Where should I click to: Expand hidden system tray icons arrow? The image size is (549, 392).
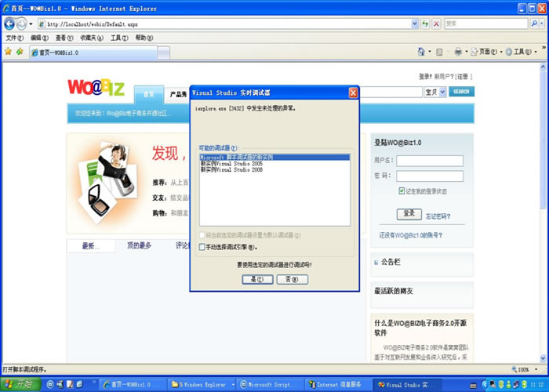coord(485,385)
